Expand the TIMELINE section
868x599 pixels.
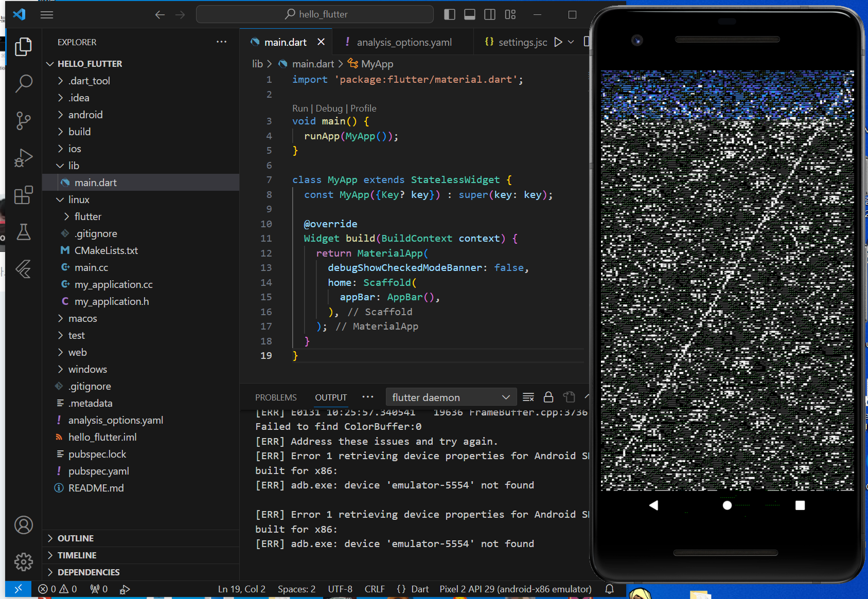coord(140,555)
